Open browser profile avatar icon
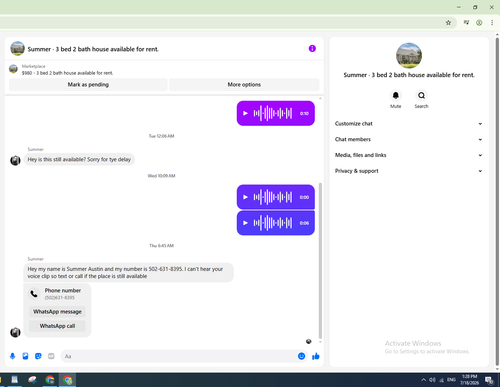This screenshot has height=387, width=500. (x=479, y=23)
